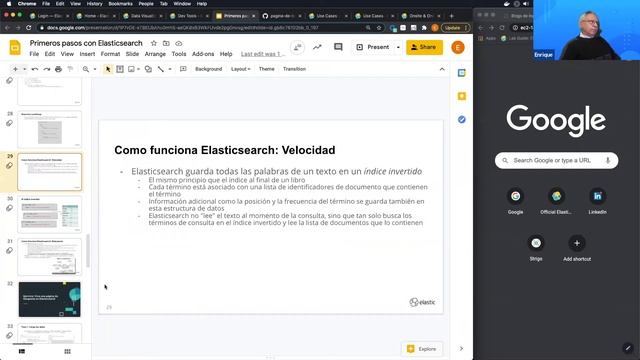Open the Last edit history link
Viewport: 640px width, 360px height.
point(262,54)
